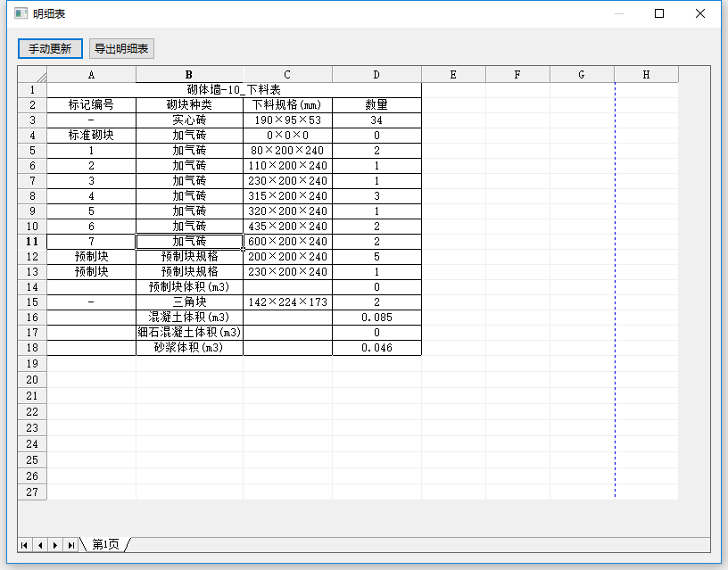Click the 明细表 window icon
728x570 pixels.
[x=21, y=13]
